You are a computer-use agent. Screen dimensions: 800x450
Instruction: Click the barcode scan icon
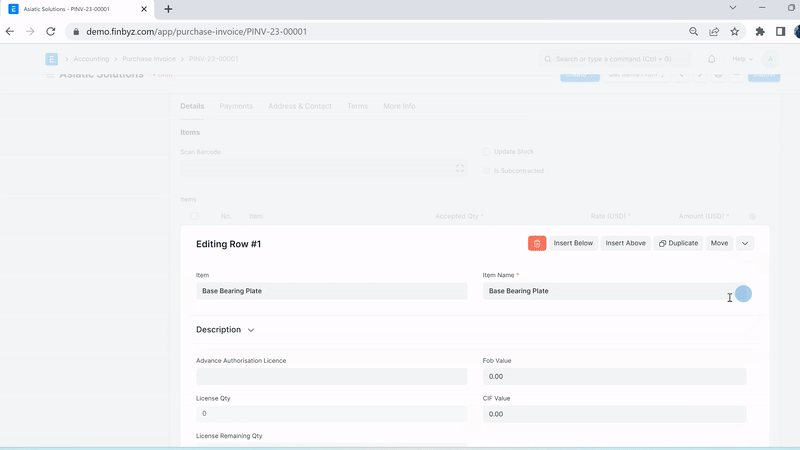coord(460,168)
